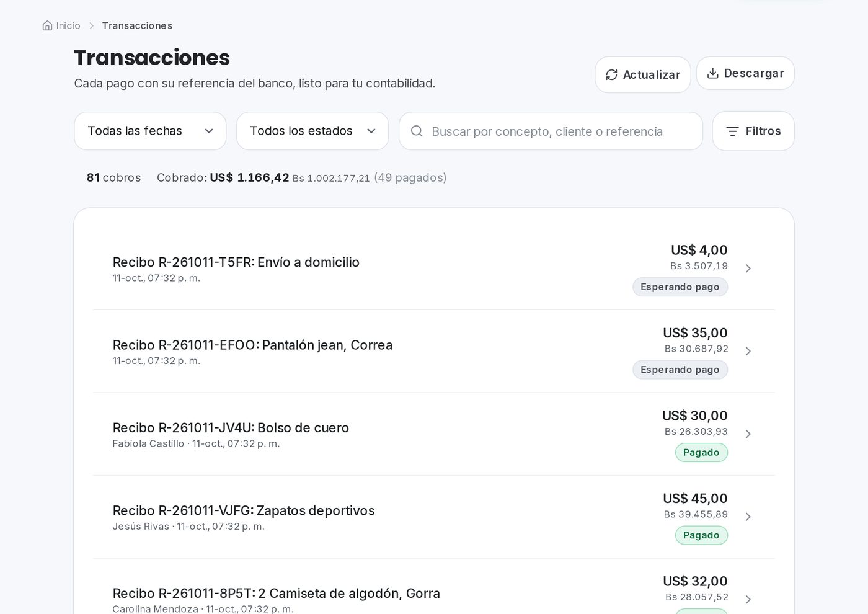
Task: Click the Descargar download button
Action: pos(745,73)
